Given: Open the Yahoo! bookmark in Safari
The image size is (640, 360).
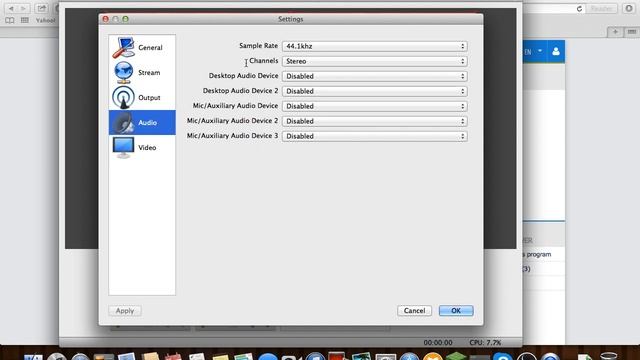Looking at the screenshot, I should tap(45, 20).
